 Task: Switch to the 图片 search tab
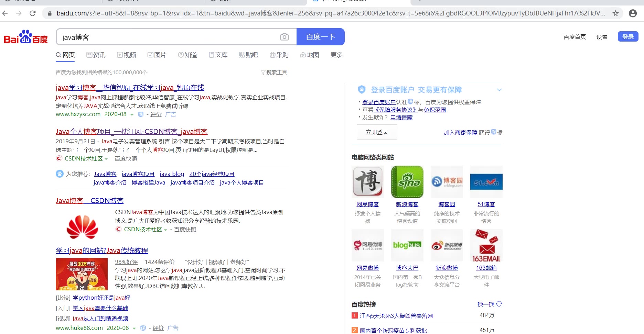tap(157, 55)
